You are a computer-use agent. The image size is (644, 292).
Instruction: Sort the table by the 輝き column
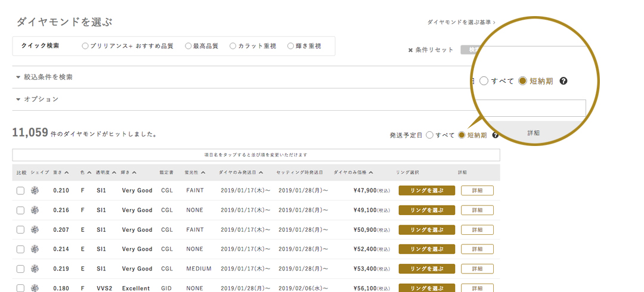point(129,172)
